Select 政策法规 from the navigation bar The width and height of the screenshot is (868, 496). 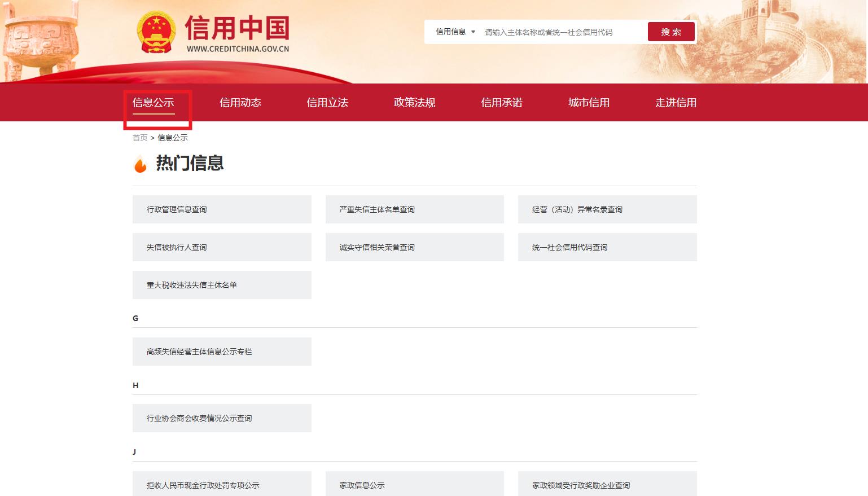click(413, 102)
